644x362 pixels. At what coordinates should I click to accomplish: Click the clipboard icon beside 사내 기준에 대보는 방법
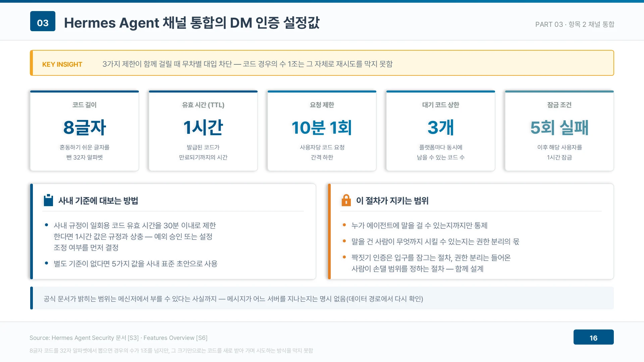point(48,200)
